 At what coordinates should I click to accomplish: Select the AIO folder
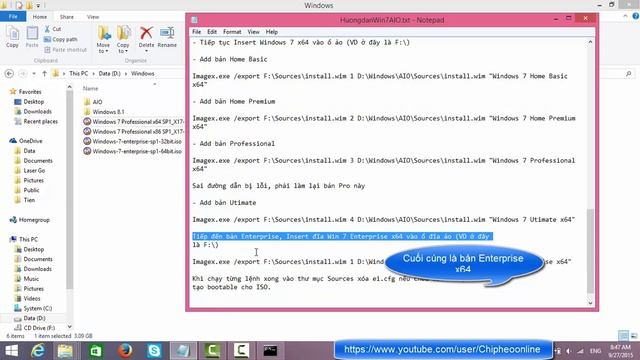[97, 102]
